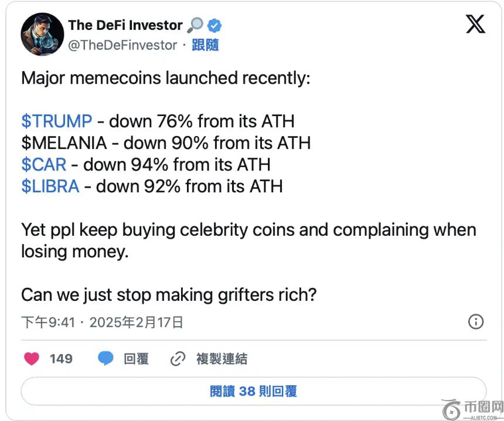Image resolution: width=504 pixels, height=421 pixels.
Task: Open the reply speech bubble icon
Action: click(104, 358)
